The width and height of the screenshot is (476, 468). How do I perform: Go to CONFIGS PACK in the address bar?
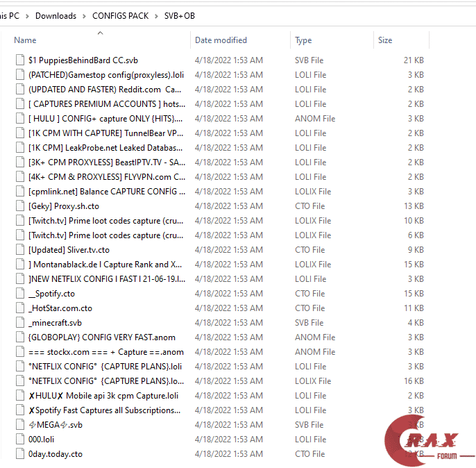click(121, 16)
